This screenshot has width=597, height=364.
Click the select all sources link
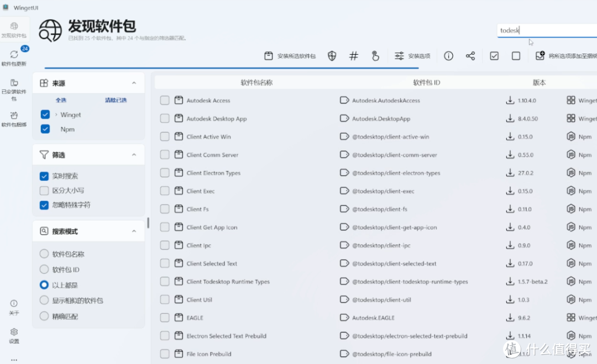point(61,100)
